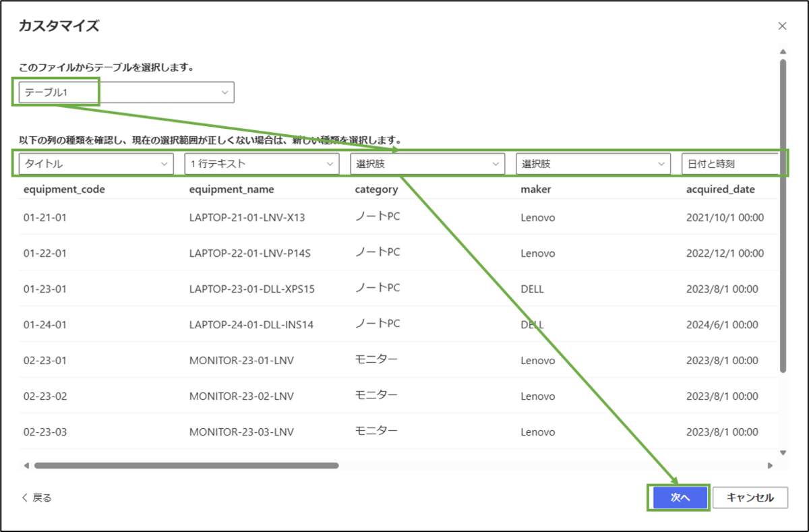
Task: Click the キャンセル button
Action: click(x=750, y=498)
